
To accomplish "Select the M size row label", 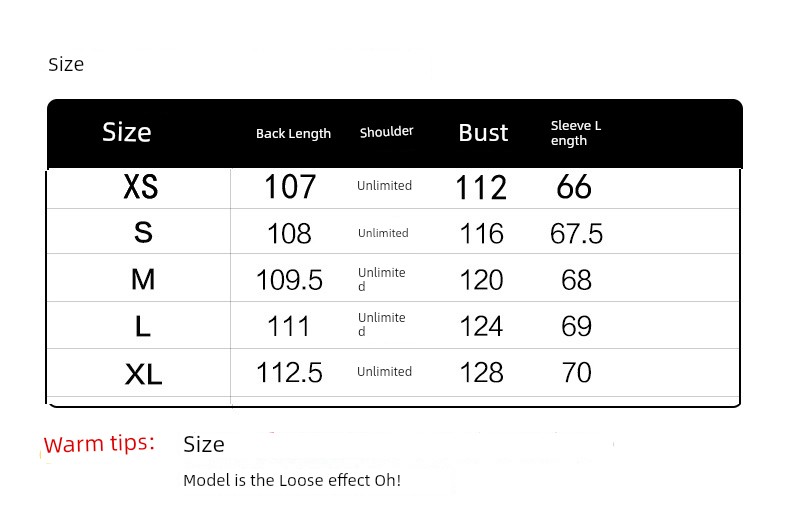I will pos(143,280).
